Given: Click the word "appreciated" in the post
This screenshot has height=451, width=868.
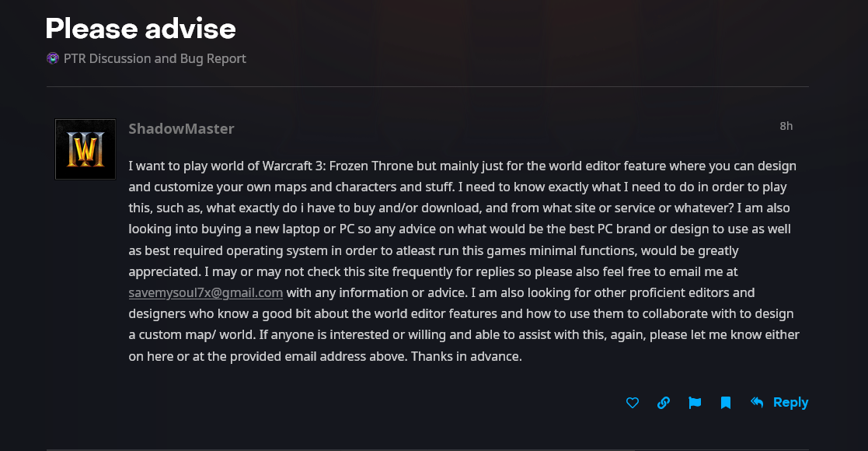Looking at the screenshot, I should click(162, 272).
